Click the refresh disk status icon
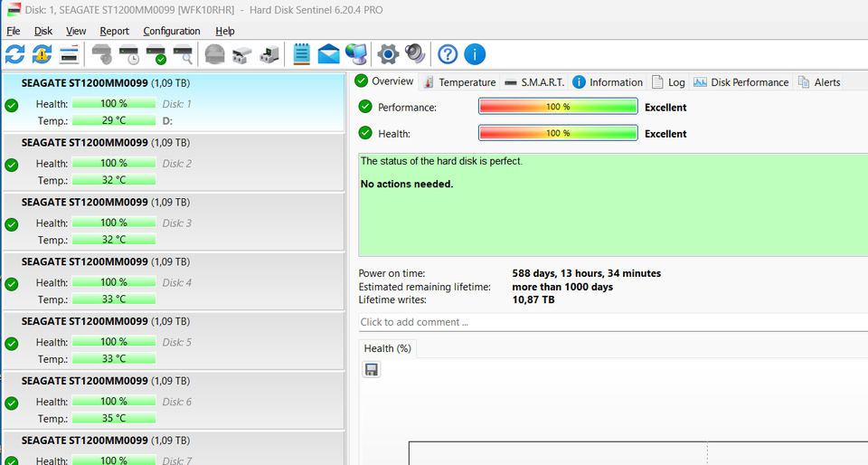The image size is (868, 465). pos(15,54)
